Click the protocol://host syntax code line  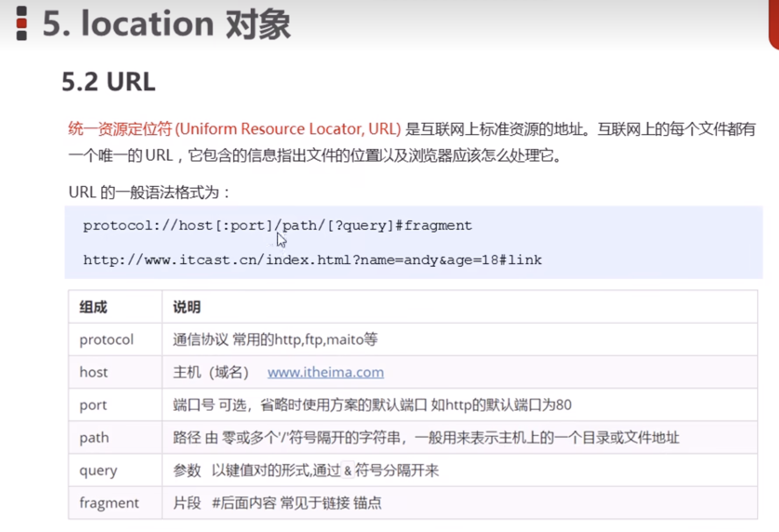coord(277,226)
